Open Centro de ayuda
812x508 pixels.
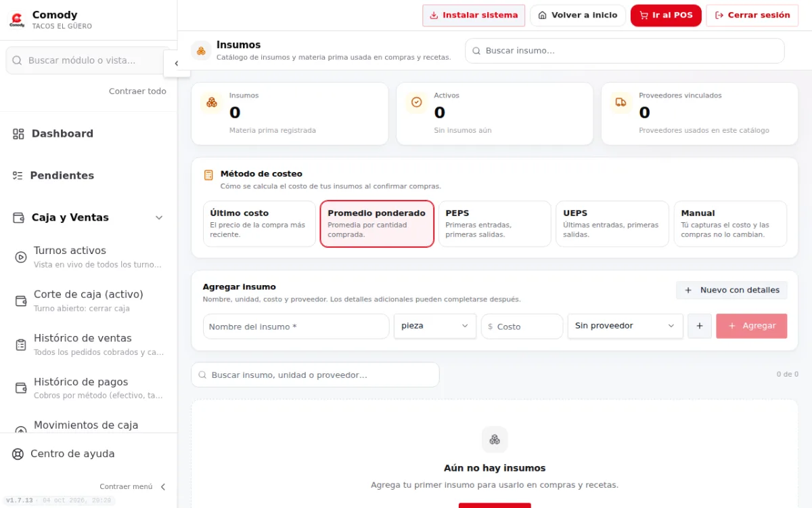89,454
